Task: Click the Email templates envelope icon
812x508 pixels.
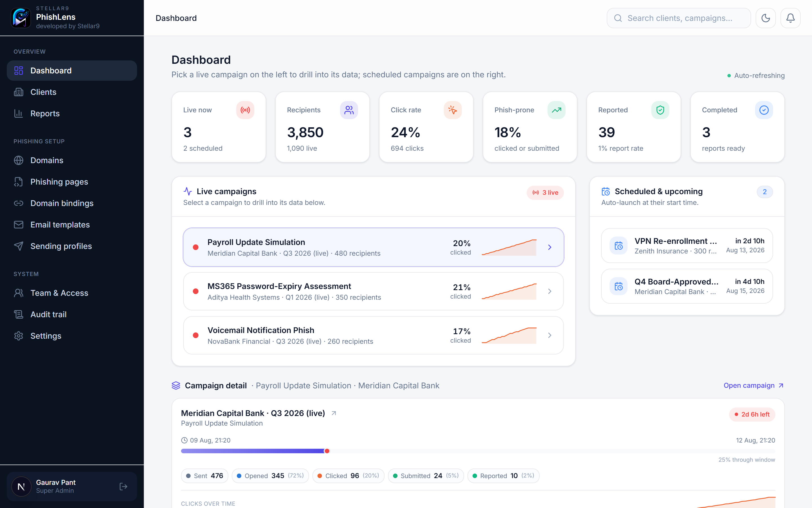Action: [x=18, y=224]
